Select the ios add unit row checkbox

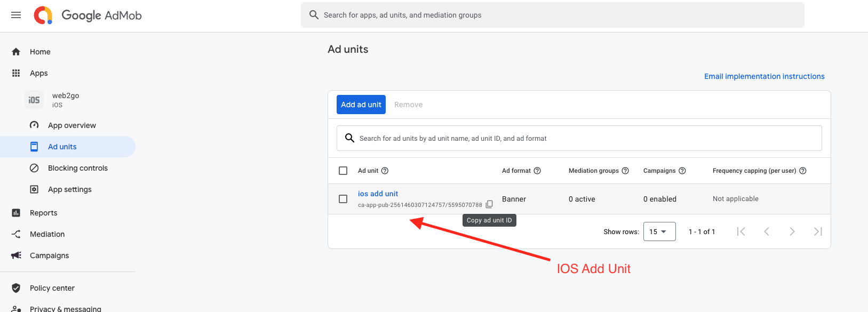pyautogui.click(x=343, y=199)
